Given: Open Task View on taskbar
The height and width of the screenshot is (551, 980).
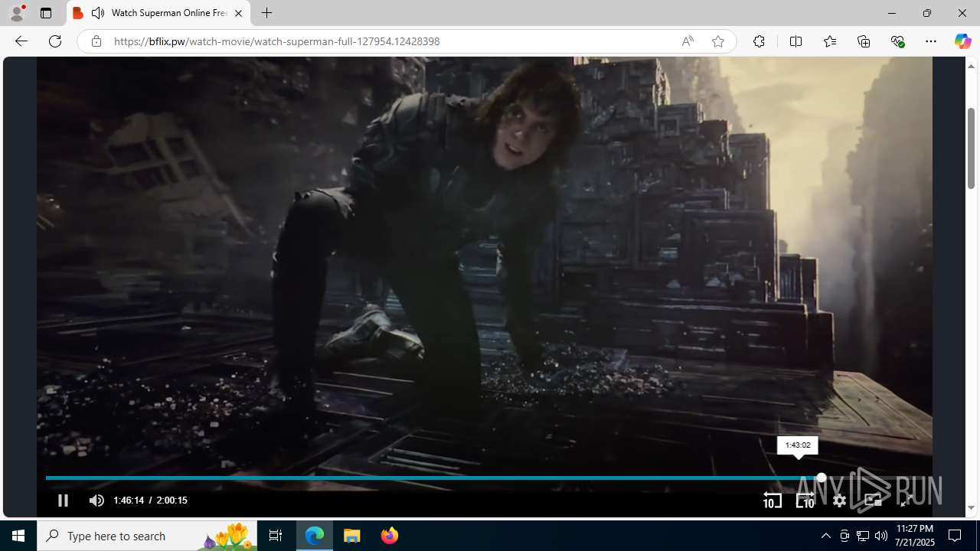Looking at the screenshot, I should pyautogui.click(x=276, y=536).
